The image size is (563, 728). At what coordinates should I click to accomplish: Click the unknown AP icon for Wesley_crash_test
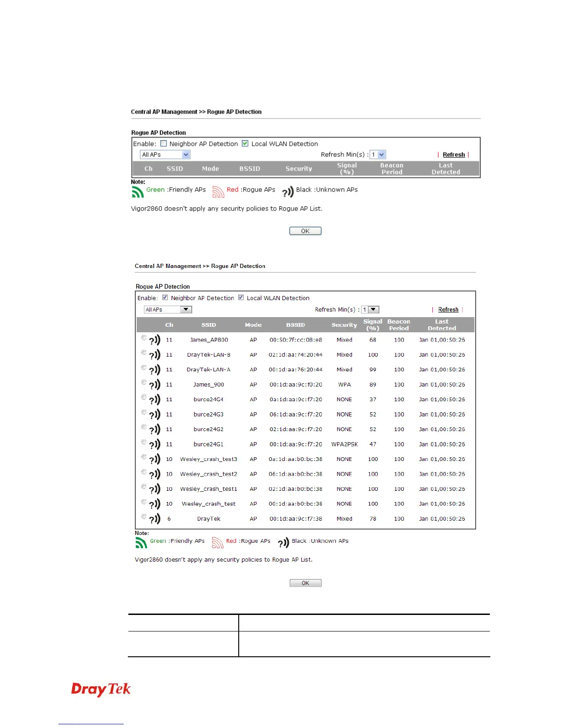click(x=155, y=505)
